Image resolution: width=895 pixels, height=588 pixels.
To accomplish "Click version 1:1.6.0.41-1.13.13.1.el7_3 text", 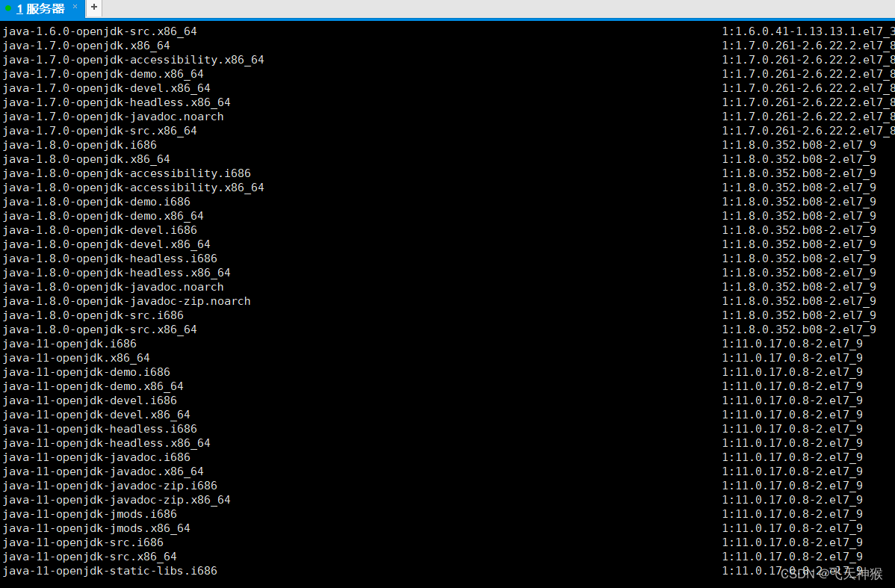I will tap(808, 31).
